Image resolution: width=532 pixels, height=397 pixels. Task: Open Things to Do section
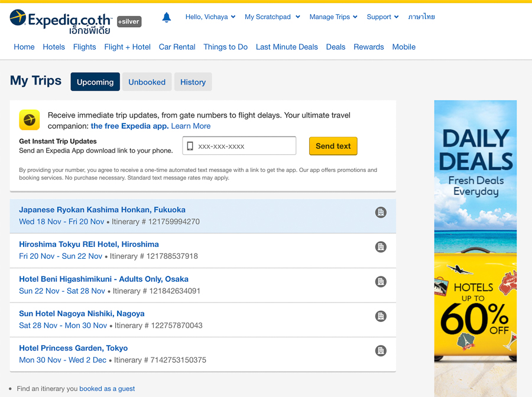(226, 47)
